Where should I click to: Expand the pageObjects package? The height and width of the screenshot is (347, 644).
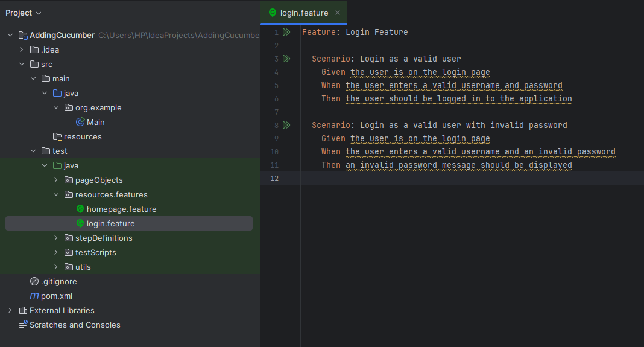tap(56, 180)
